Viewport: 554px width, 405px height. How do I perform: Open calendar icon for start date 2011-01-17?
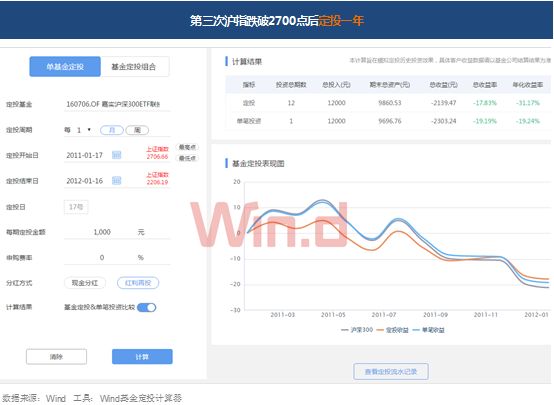117,155
